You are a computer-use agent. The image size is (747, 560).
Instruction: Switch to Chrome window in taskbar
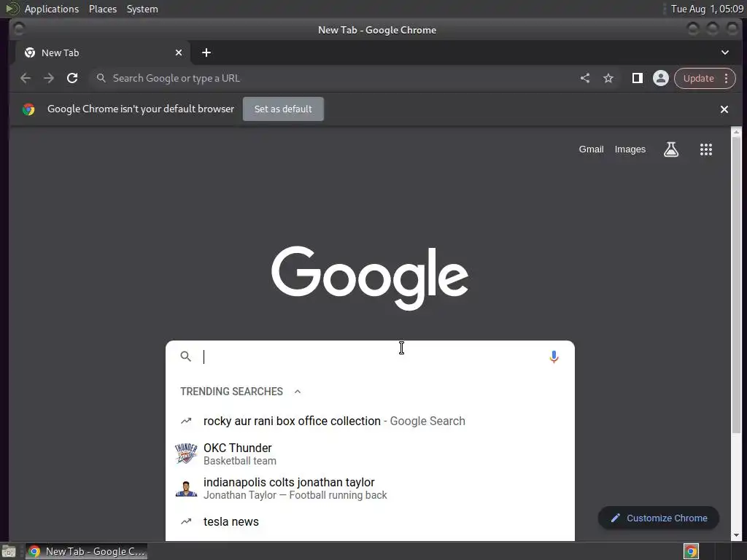point(87,551)
